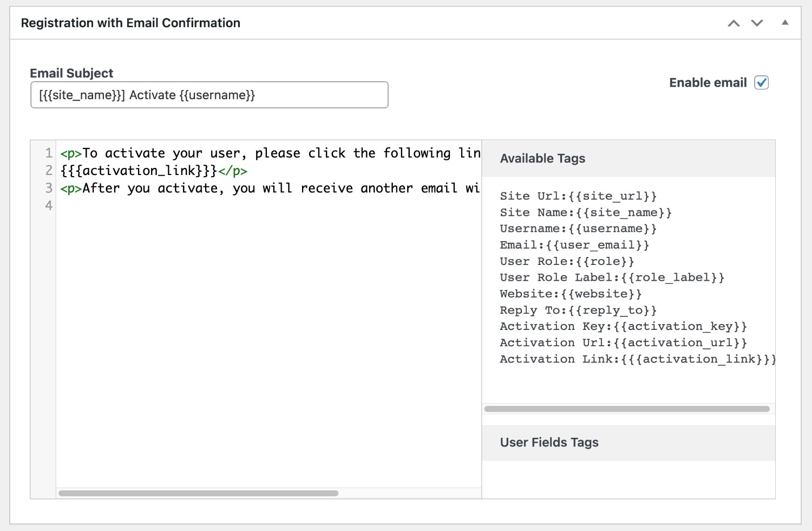Select the Username {{username}} tag

(578, 229)
